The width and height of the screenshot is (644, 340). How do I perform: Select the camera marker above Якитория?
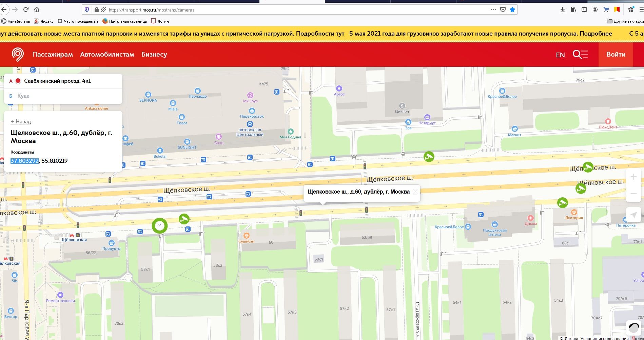(x=563, y=203)
